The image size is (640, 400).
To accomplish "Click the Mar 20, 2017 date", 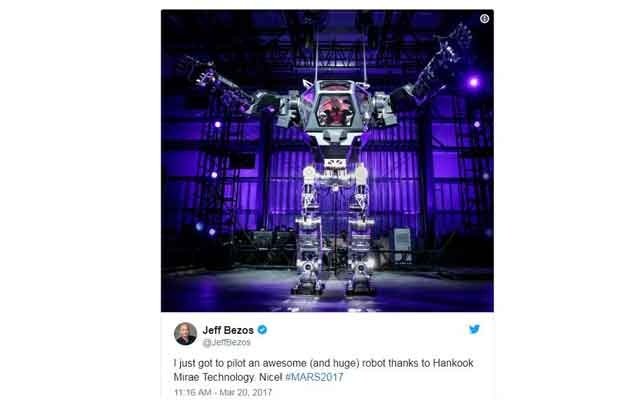I will (245, 392).
